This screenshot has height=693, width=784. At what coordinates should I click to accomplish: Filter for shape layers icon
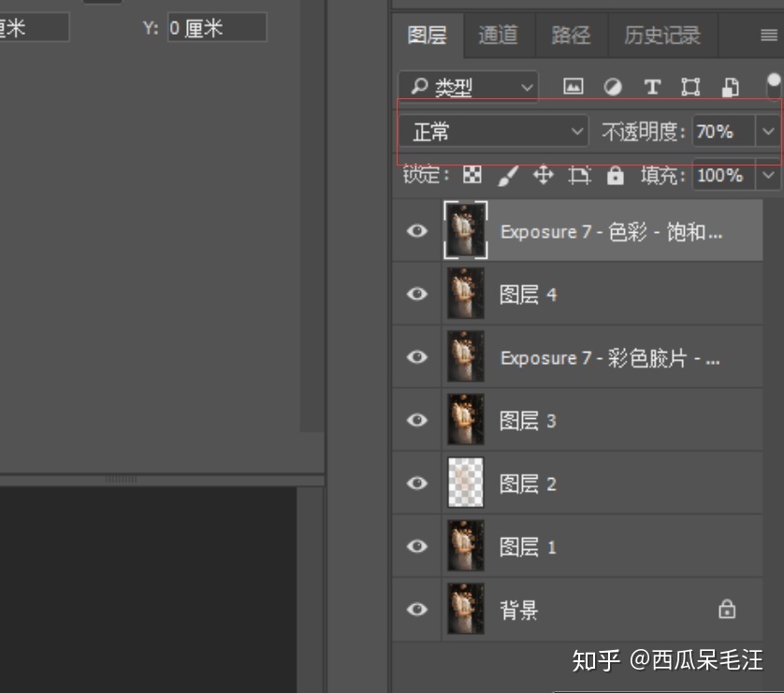(x=690, y=87)
